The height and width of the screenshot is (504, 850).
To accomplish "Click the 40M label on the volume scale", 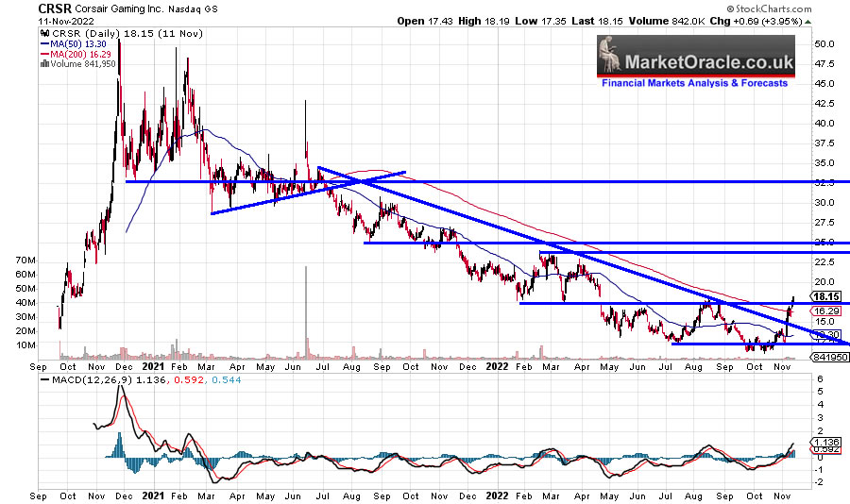I will click(26, 303).
